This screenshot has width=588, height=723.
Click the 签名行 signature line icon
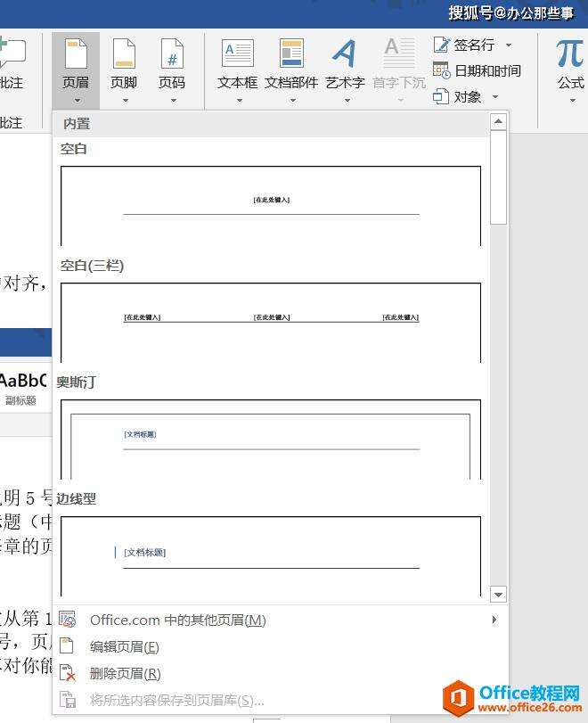(442, 45)
